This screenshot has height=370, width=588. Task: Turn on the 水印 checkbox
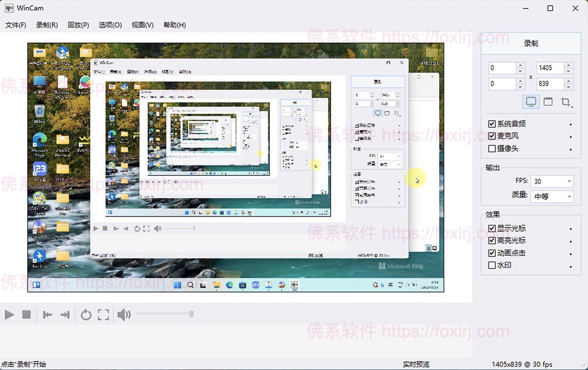tap(492, 265)
